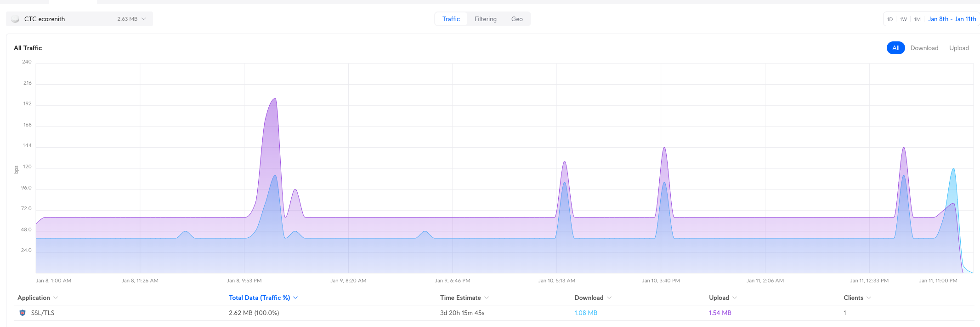The image size is (980, 327).
Task: Click the Jan 9, 8:20 AM axis label
Action: [x=348, y=281]
